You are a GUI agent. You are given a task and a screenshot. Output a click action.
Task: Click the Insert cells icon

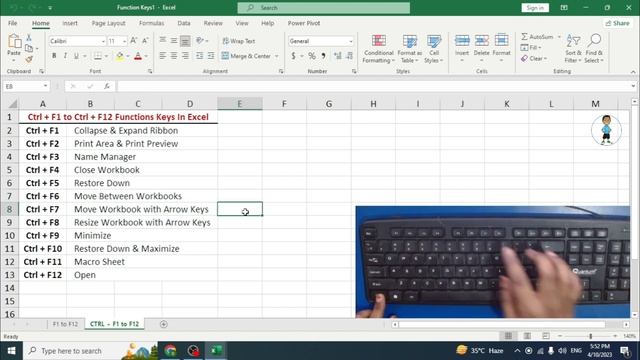coord(462,41)
